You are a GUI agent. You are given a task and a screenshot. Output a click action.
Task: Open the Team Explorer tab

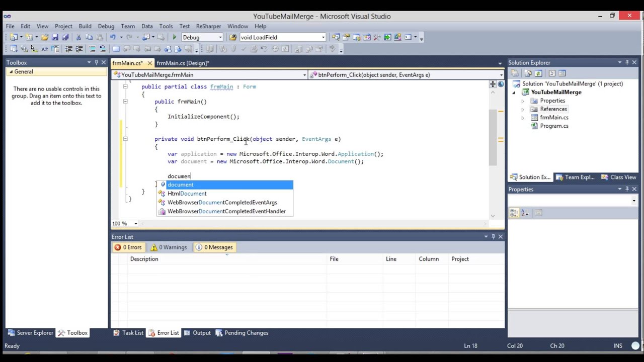tap(575, 177)
